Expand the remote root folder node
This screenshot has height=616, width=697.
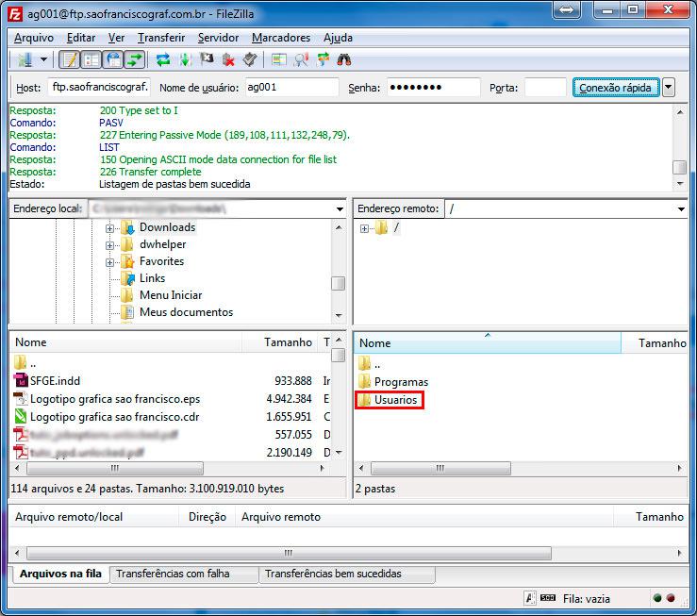pyautogui.click(x=364, y=228)
